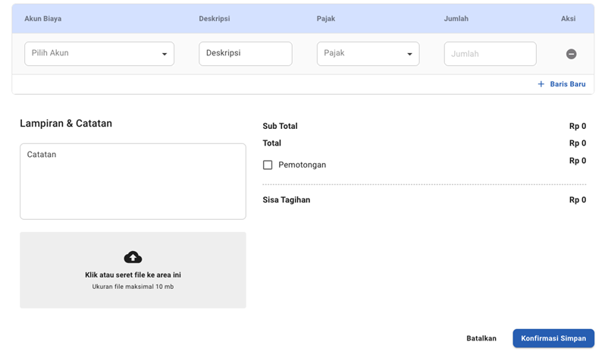This screenshot has width=605, height=364.
Task: Select the Aksi column header
Action: [568, 19]
